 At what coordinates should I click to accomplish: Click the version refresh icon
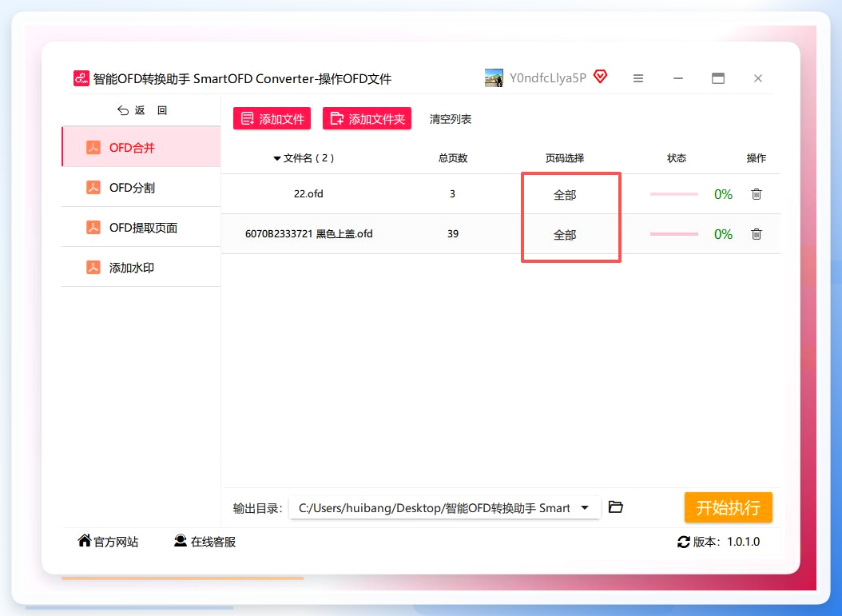(x=684, y=542)
